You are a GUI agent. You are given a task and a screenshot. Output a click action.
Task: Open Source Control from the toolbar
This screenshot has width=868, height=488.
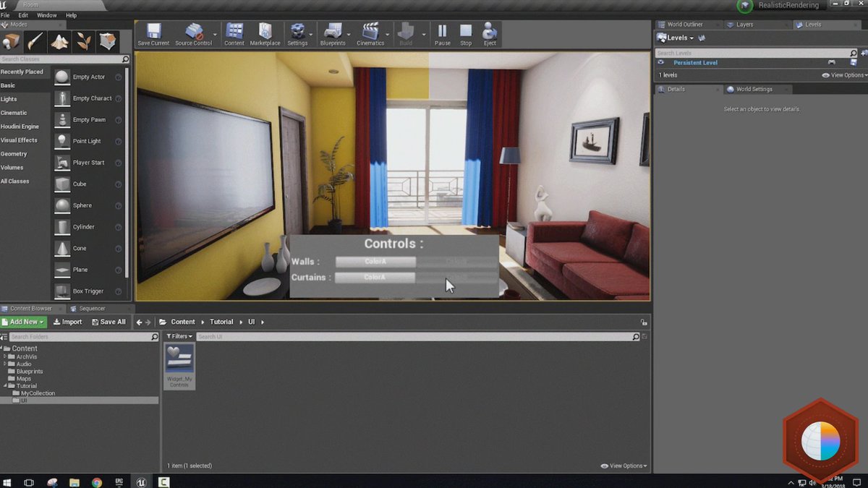pyautogui.click(x=194, y=35)
